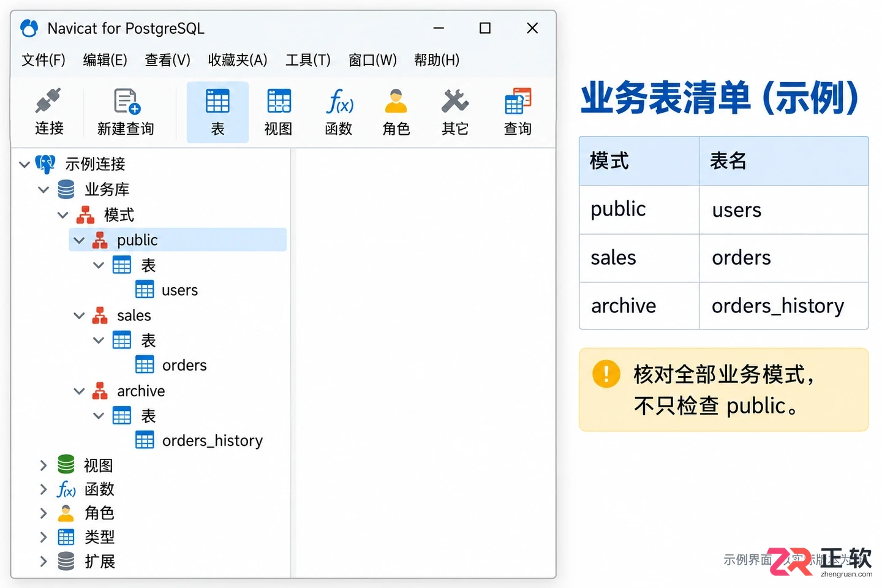The image size is (882, 588).
Task: Click the orders_history table icon in tree
Action: [145, 440]
